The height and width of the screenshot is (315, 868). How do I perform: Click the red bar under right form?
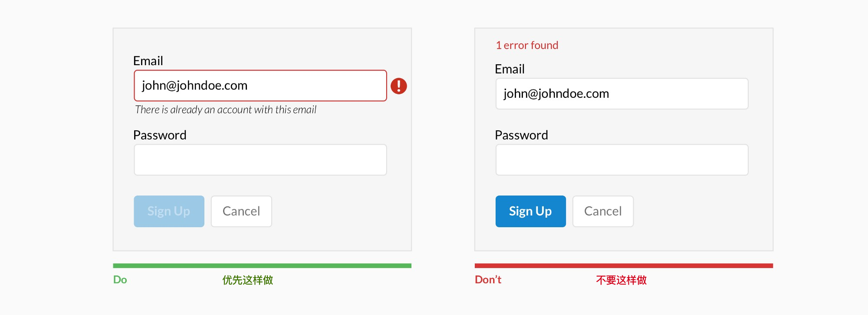624,265
